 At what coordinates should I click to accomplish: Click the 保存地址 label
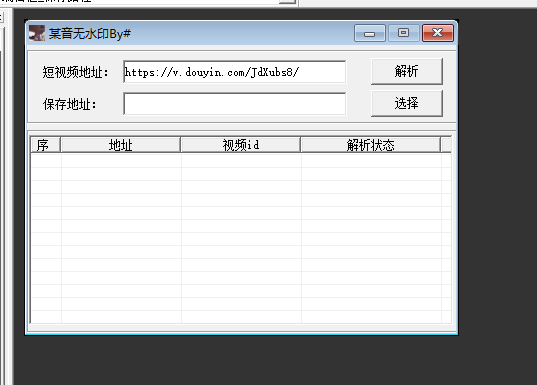[x=70, y=104]
